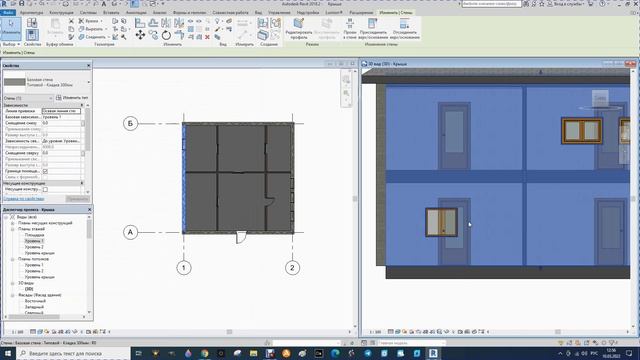The image size is (640, 360).
Task: Select the Trim/Extend to corner tool
Action: coord(179,35)
